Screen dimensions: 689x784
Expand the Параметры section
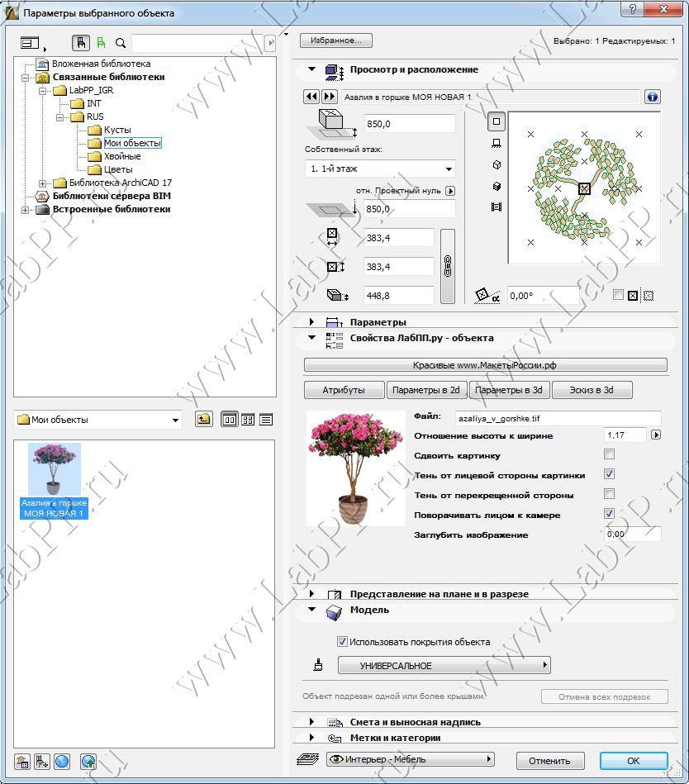click(311, 322)
